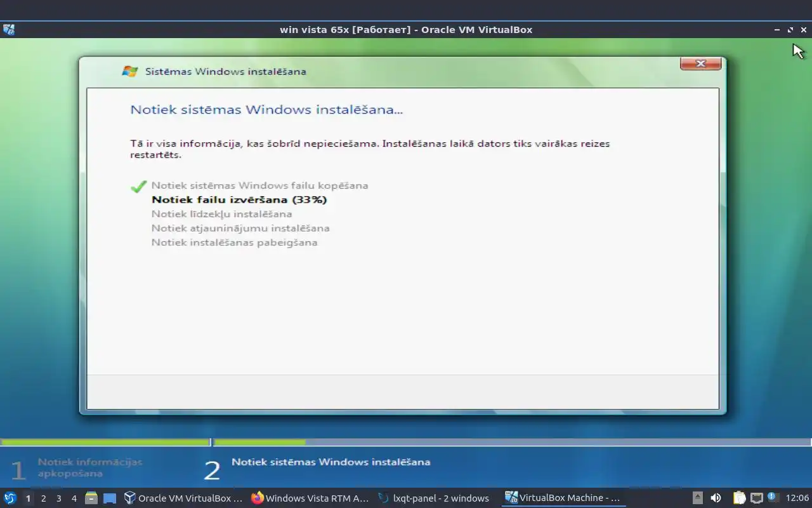Click the green checkmark beside failu kopēšana
The image size is (812, 508).
(138, 187)
